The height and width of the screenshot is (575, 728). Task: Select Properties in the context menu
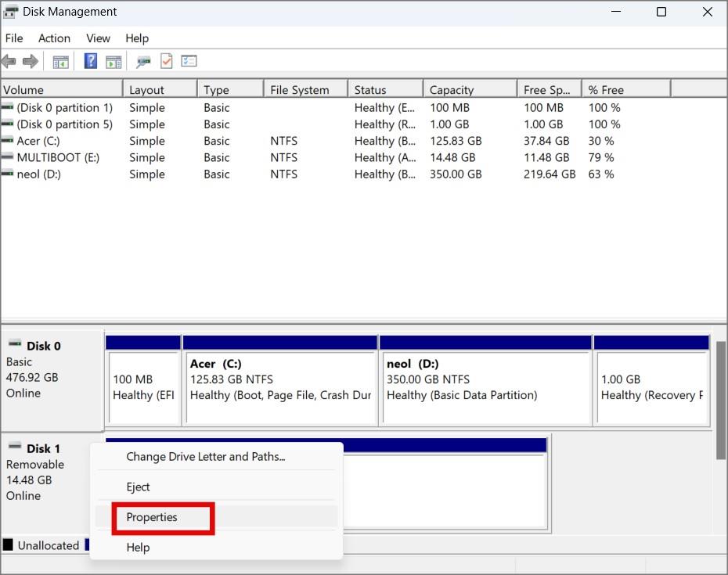pos(216,517)
